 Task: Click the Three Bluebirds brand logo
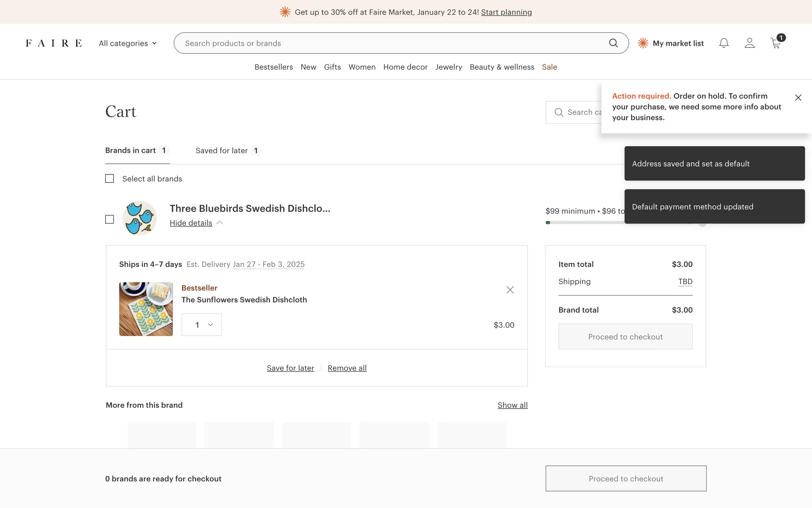(140, 218)
